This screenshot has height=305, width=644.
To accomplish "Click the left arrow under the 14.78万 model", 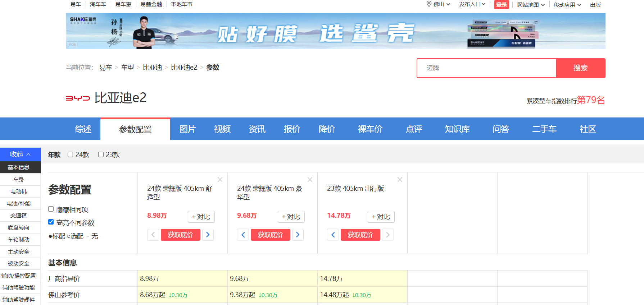I will coord(333,235).
